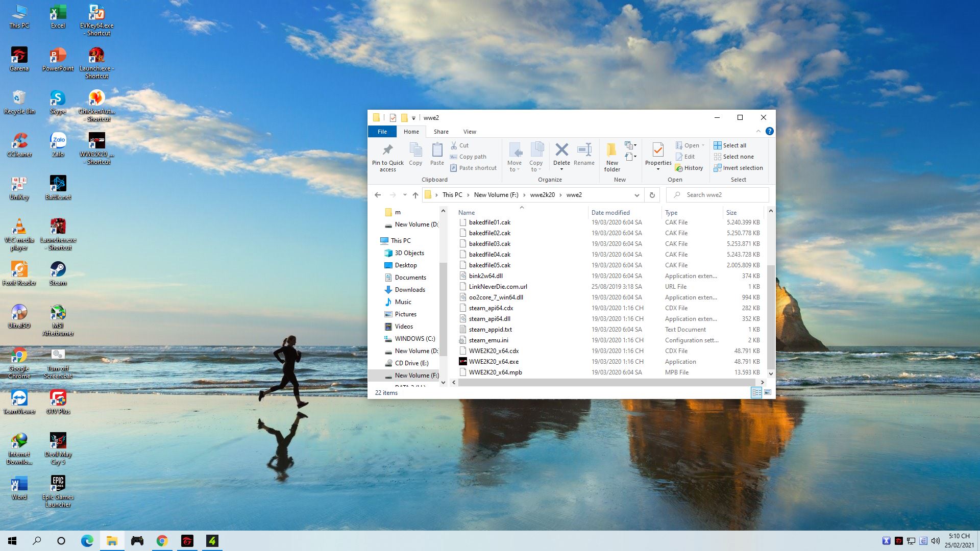
Task: Open recent locations dropdown arrow
Action: [405, 195]
